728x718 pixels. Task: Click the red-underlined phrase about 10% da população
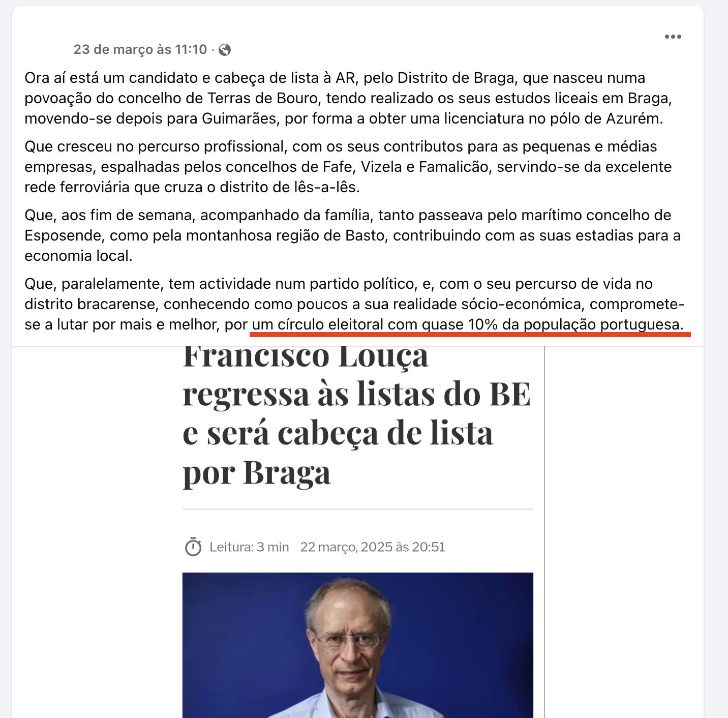pyautogui.click(x=468, y=324)
